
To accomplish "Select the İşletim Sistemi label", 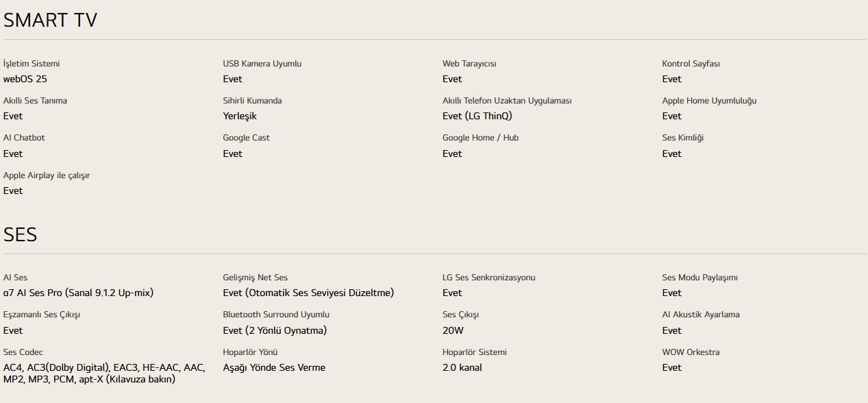I will click(x=32, y=64).
